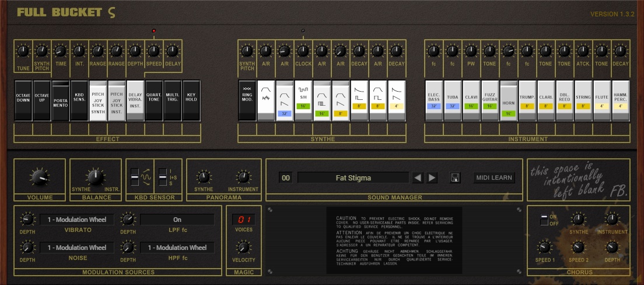Click the MIDI Learn button
The height and width of the screenshot is (285, 644).
pos(494,178)
